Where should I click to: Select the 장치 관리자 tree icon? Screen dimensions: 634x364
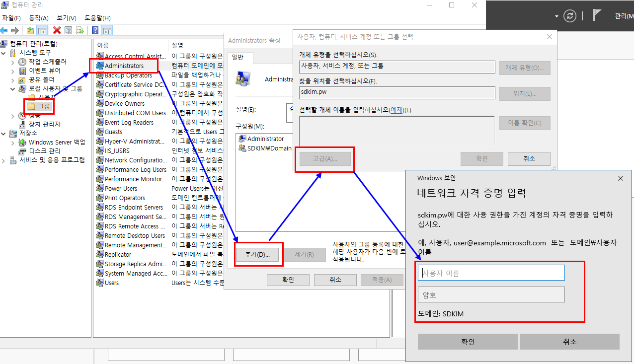[22, 124]
